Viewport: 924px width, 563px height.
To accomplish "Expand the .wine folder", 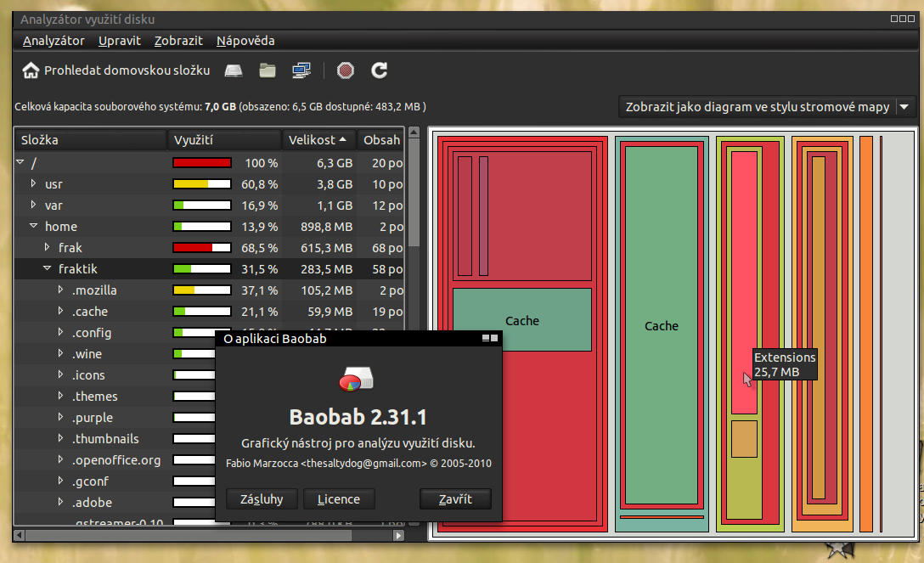I will tap(60, 353).
